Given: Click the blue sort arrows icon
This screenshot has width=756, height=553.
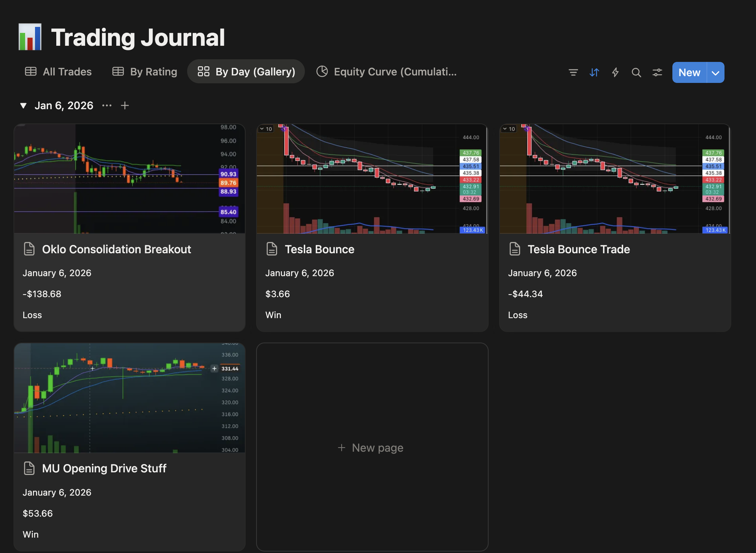Looking at the screenshot, I should 594,72.
